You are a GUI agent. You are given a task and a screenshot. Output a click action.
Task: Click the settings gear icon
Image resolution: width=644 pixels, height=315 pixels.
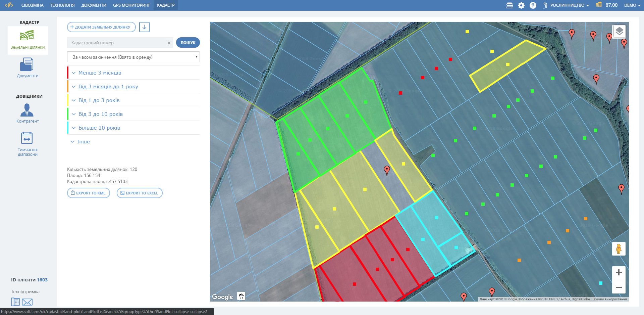coord(521,5)
